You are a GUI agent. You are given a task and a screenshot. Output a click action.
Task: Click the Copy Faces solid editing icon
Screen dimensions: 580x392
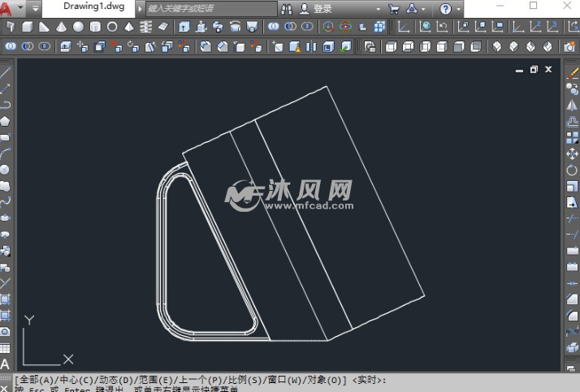(167, 46)
